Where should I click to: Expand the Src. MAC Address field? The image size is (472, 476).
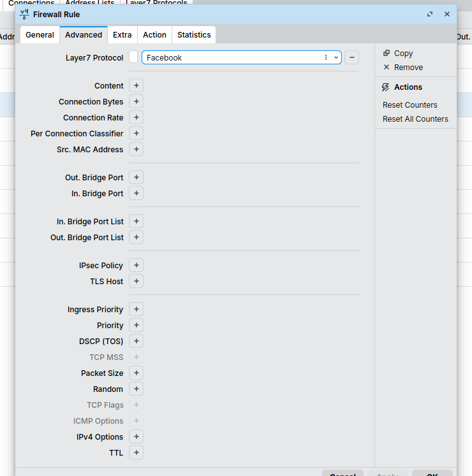tap(136, 149)
